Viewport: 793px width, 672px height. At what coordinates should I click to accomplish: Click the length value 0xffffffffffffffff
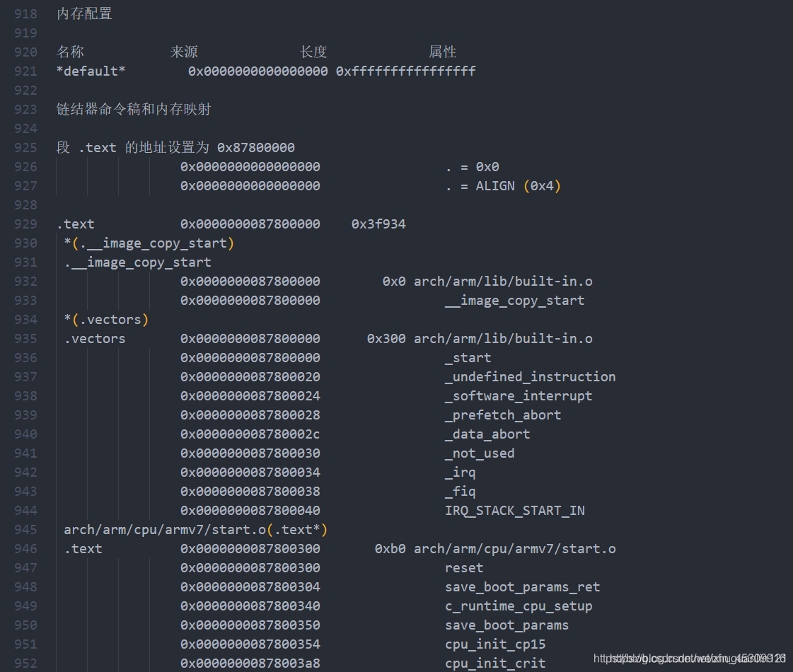click(405, 71)
